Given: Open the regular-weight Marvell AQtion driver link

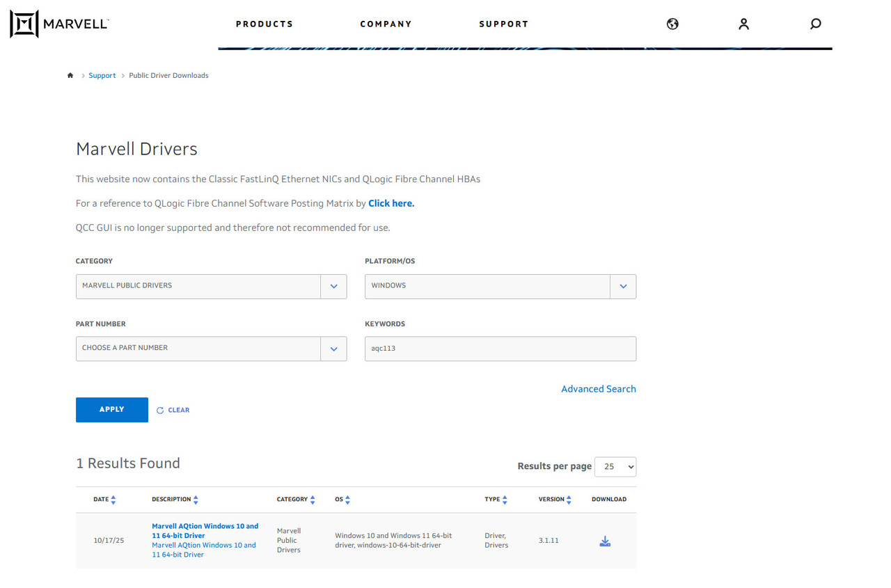Looking at the screenshot, I should tap(204, 550).
